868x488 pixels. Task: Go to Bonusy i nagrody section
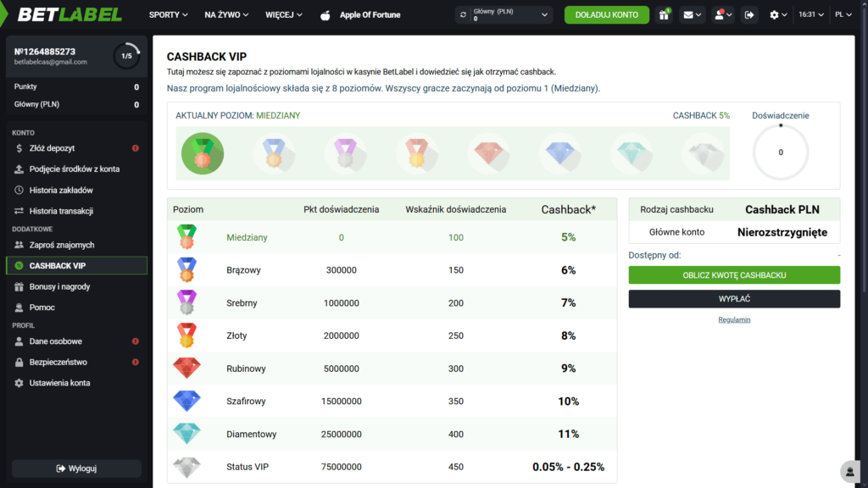[x=59, y=286]
